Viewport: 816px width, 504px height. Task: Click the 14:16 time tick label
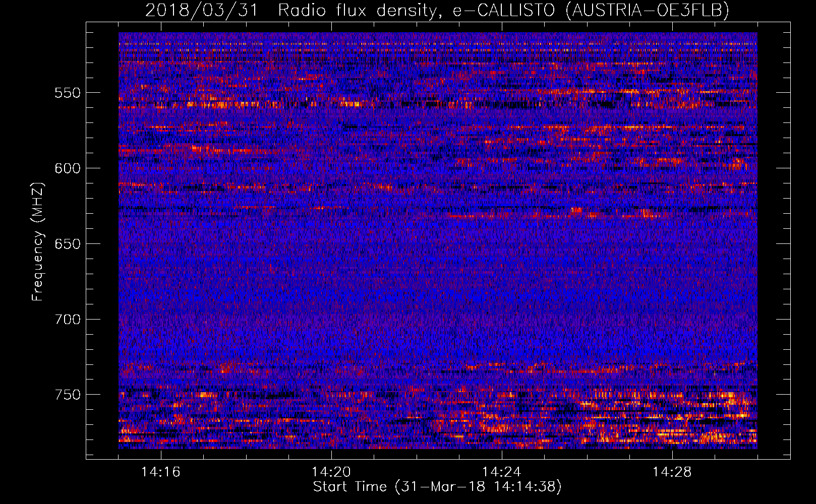coord(161,472)
